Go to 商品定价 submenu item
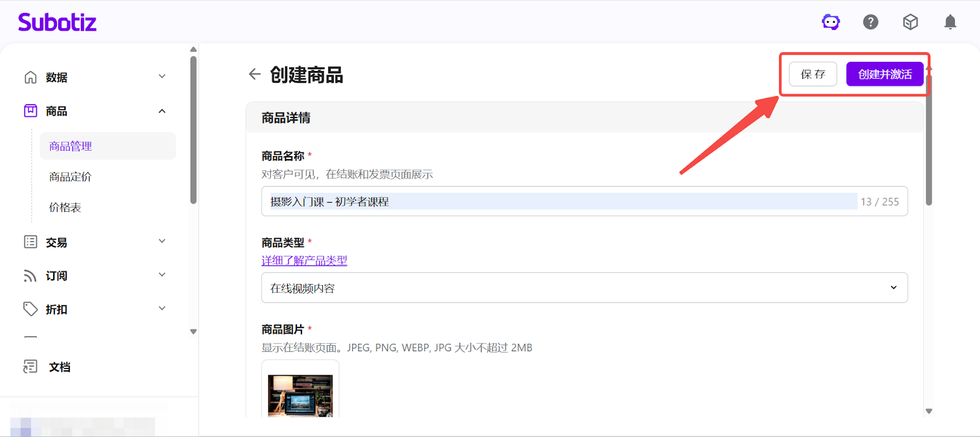The height and width of the screenshot is (437, 980). 70,177
